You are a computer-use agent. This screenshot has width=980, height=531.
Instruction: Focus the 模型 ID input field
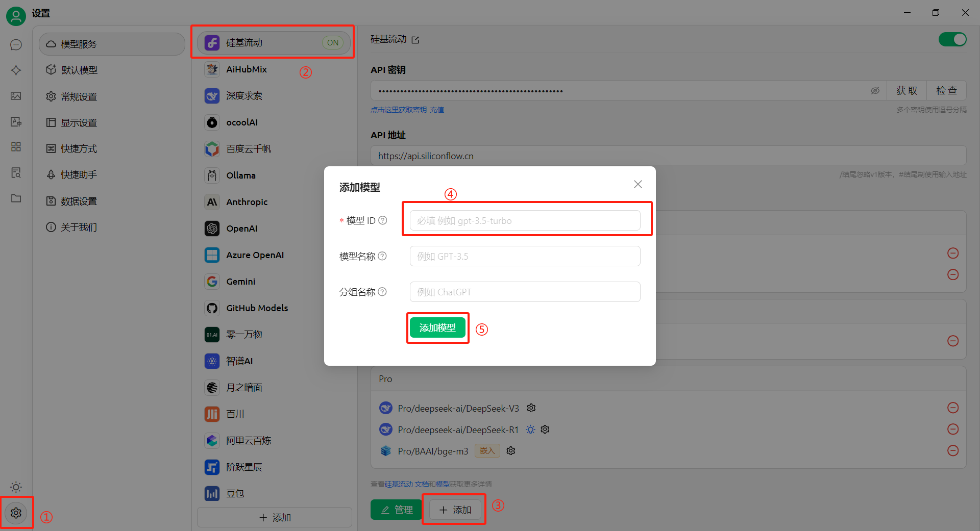[x=525, y=220]
